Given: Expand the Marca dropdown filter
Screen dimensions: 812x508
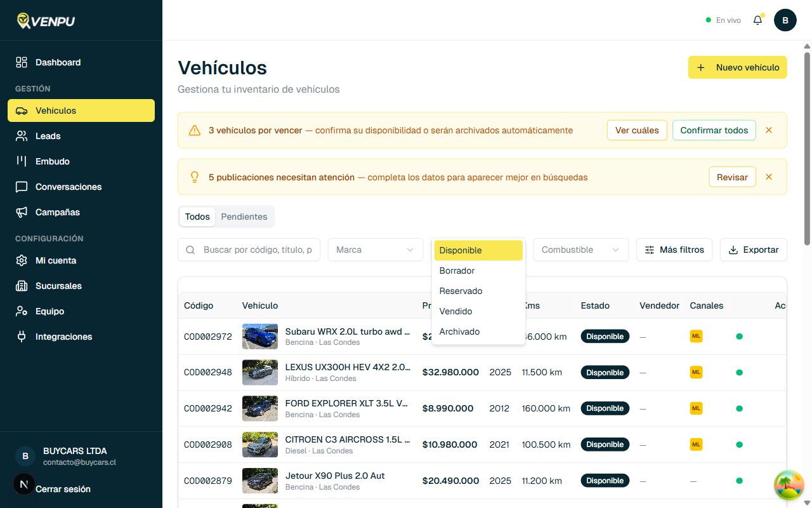Looking at the screenshot, I should (x=375, y=250).
